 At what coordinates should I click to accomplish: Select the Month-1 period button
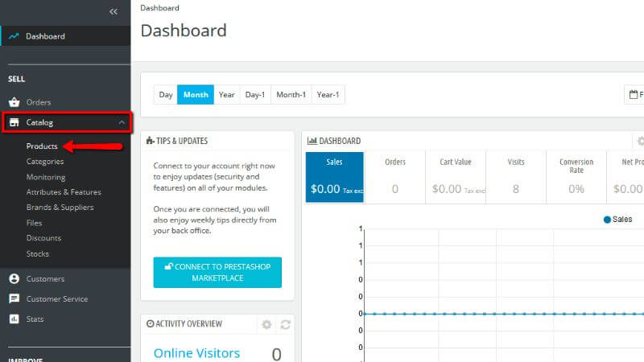(291, 94)
